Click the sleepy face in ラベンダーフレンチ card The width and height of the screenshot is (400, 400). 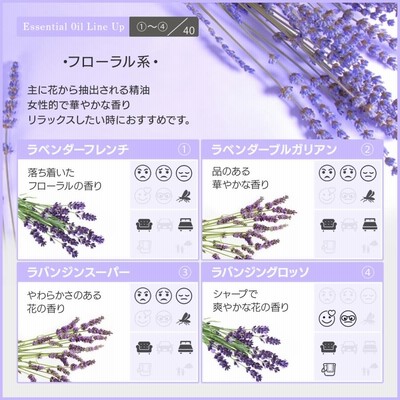(184, 174)
